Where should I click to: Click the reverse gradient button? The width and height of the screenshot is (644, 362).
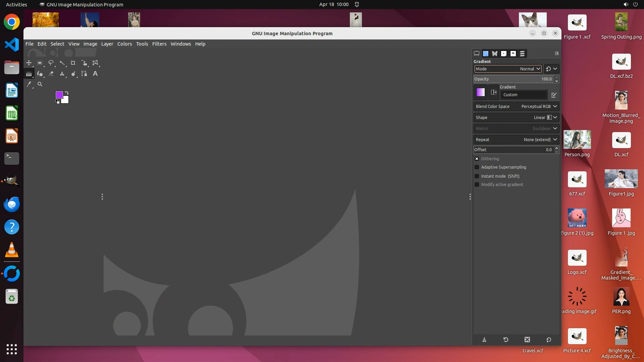(493, 93)
